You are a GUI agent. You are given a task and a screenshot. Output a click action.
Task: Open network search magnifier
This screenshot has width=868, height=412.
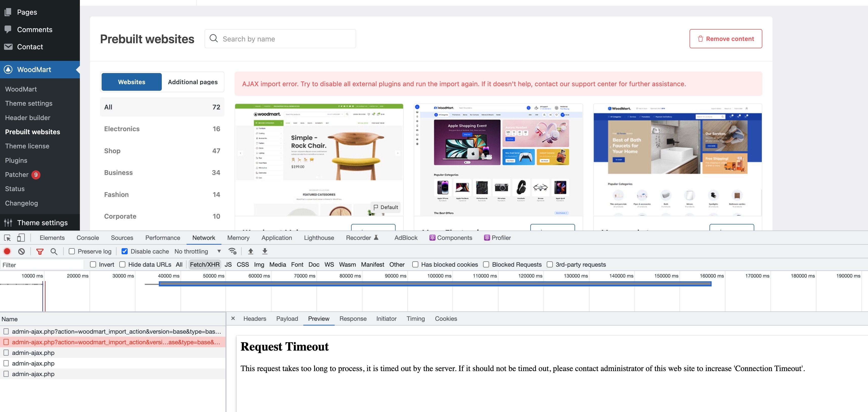(x=54, y=251)
